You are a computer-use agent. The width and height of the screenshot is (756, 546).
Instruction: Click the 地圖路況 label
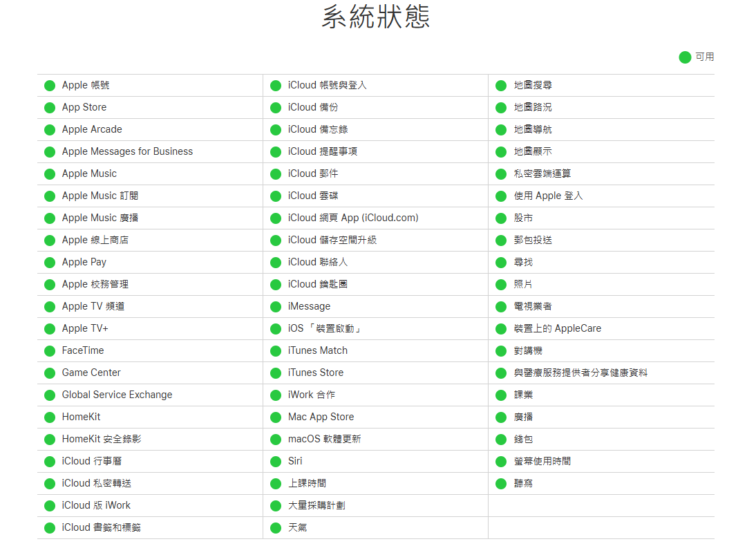(533, 108)
